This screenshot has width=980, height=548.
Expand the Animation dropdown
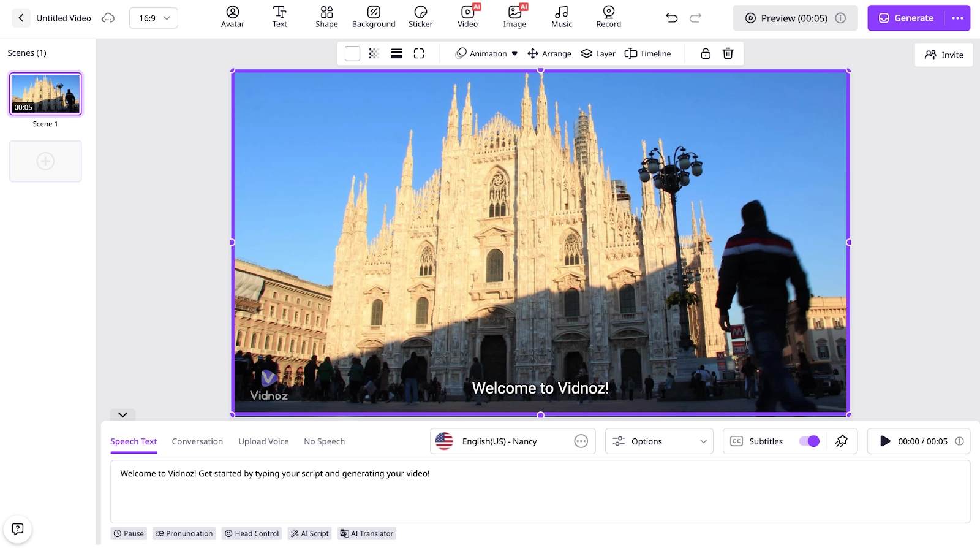coord(487,53)
